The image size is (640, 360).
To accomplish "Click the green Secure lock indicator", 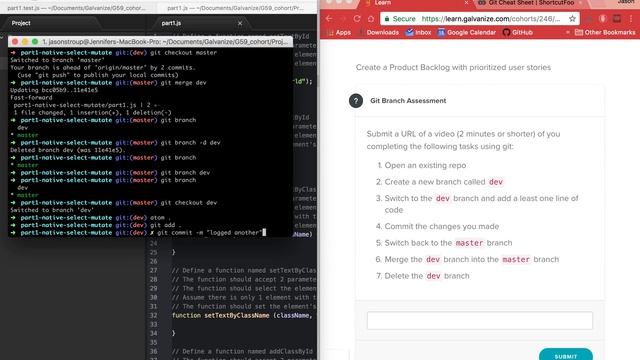I will [x=400, y=19].
